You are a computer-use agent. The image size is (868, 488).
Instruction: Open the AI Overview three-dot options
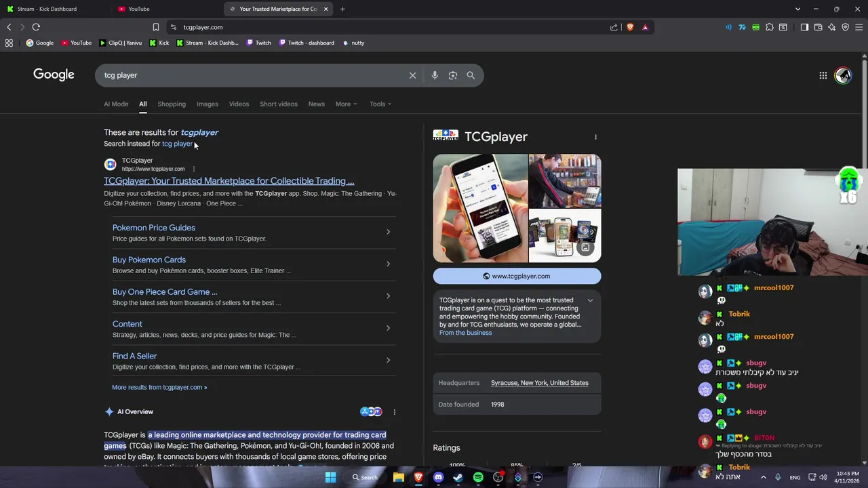(394, 412)
